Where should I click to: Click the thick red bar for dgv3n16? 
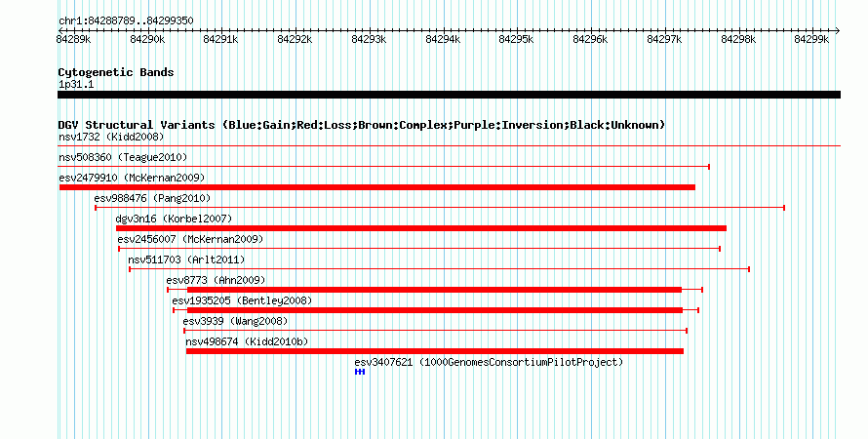click(x=421, y=228)
